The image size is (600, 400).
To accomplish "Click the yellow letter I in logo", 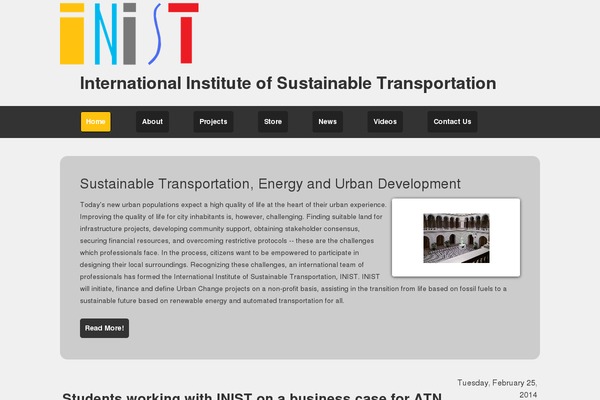I will [x=72, y=32].
